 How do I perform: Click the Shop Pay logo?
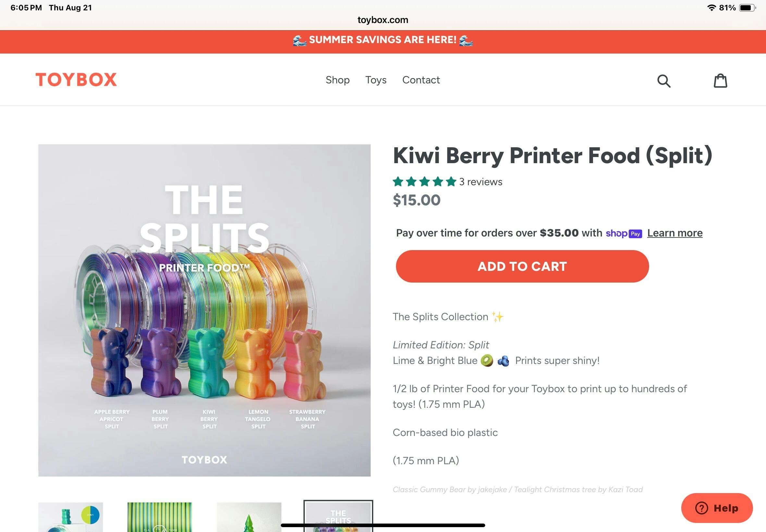click(x=624, y=233)
